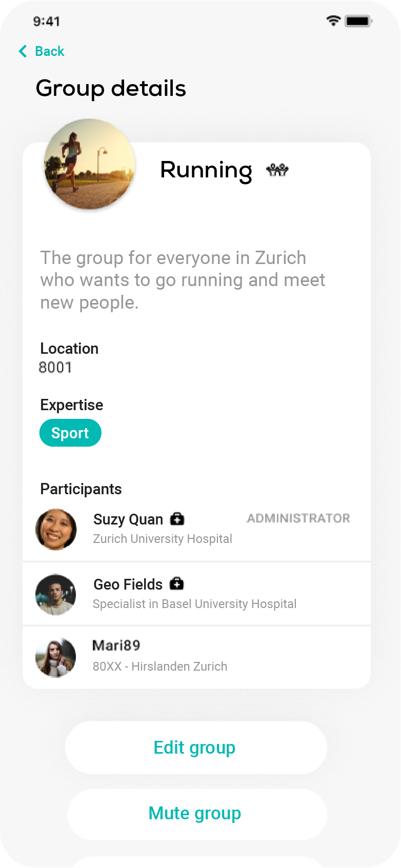Open Suzy Quan's profile picture
401x868 pixels.
[56, 530]
